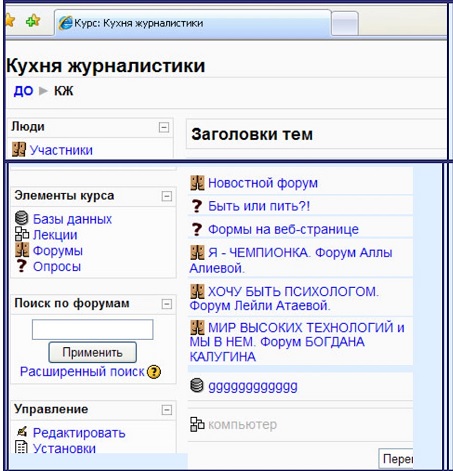Collapse the Управление block

167,410
